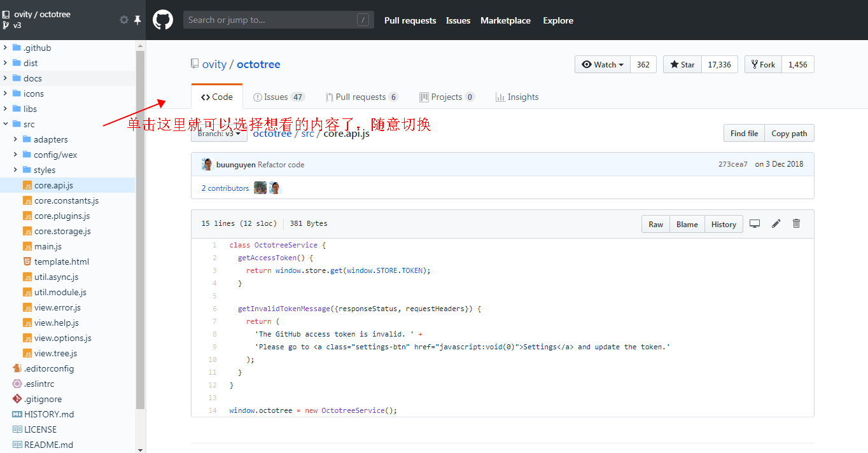Click the Octotree repository icon in sidebar header

coord(6,14)
